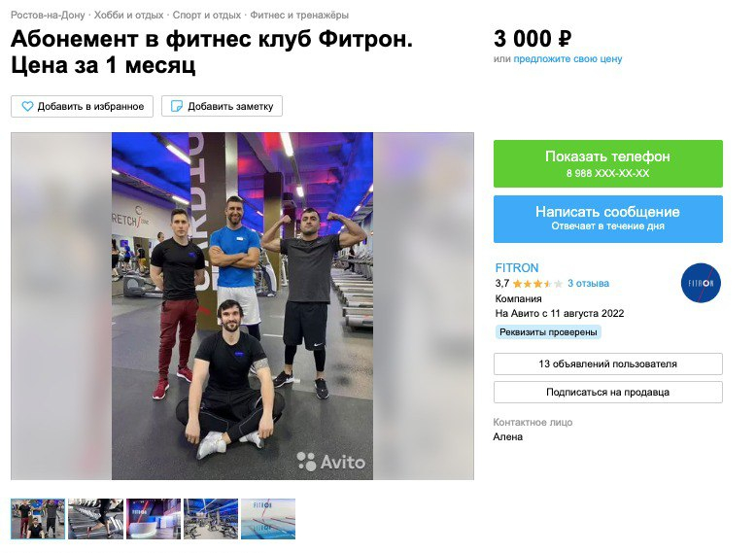Viewport: 756px width, 553px height.
Task: Click the note icon beside Добавить заметку
Action: coord(177,106)
